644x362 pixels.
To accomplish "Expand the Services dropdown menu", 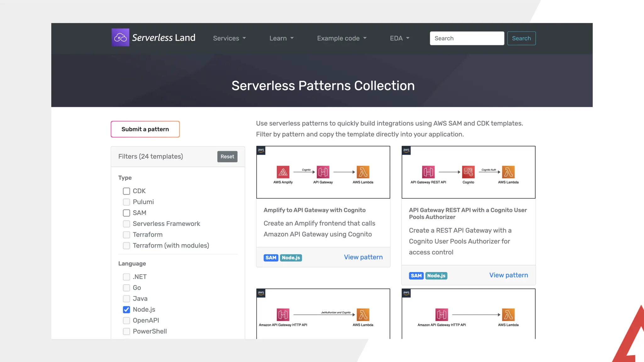I will click(x=229, y=38).
